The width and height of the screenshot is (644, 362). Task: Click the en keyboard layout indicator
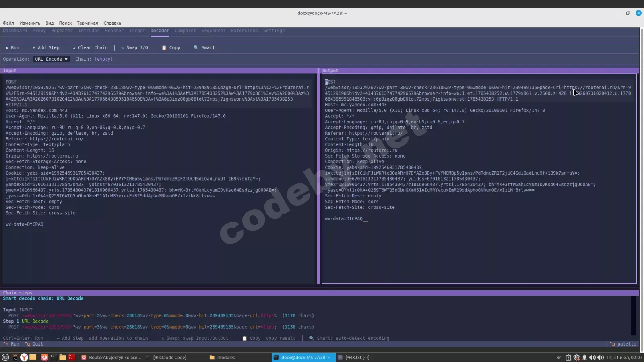(559, 357)
